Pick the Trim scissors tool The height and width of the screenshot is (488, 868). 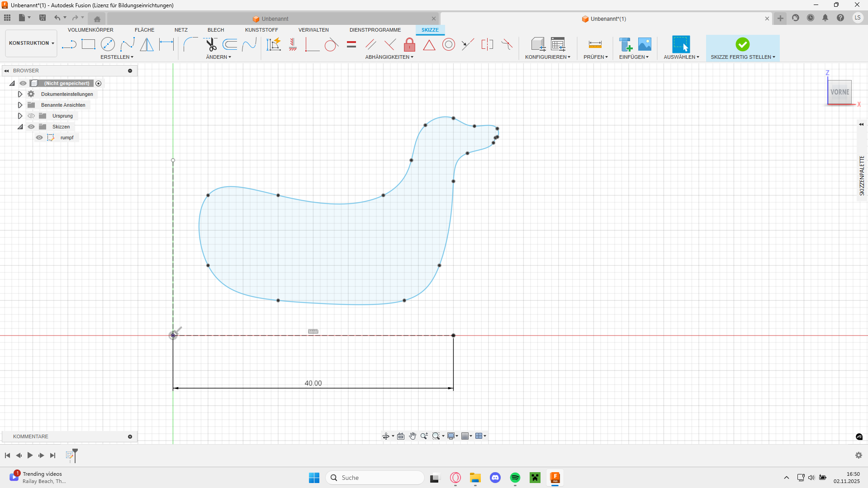[211, 44]
